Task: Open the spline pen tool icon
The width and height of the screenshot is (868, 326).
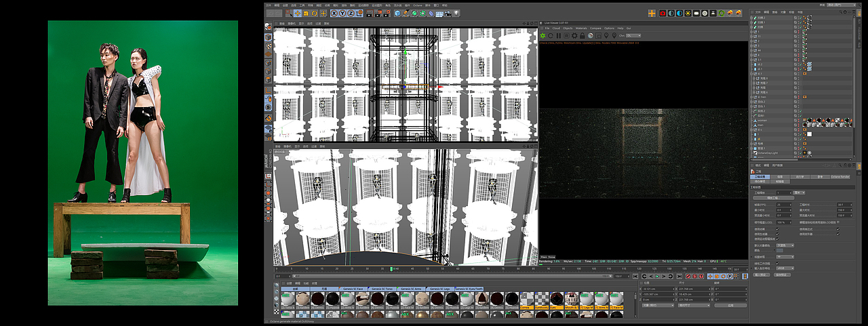Action: [x=406, y=13]
